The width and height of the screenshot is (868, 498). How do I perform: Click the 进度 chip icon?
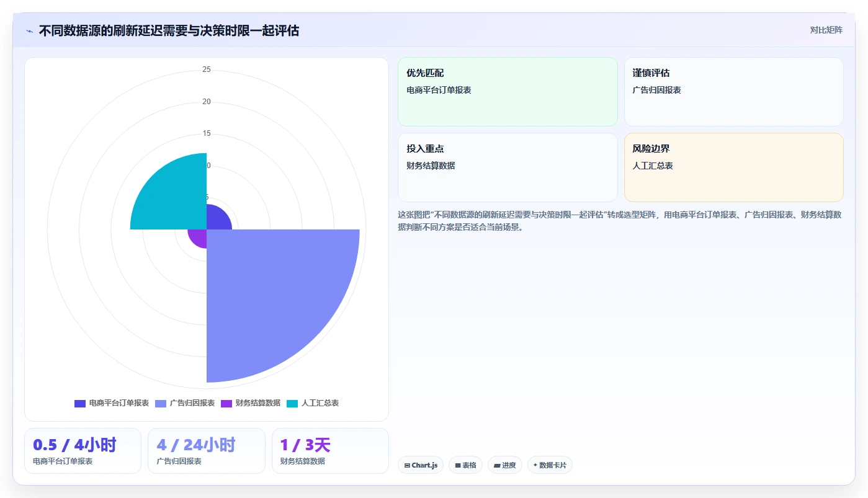click(x=497, y=465)
